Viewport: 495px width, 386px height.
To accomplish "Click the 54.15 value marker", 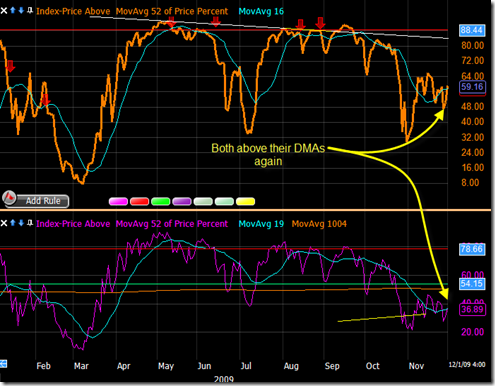I will 472,284.
